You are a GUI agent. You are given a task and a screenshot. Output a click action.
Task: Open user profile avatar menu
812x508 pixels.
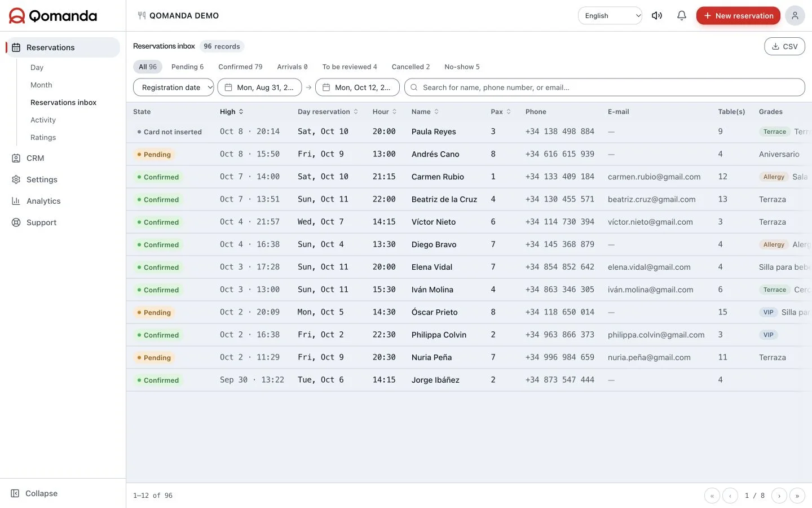point(795,16)
